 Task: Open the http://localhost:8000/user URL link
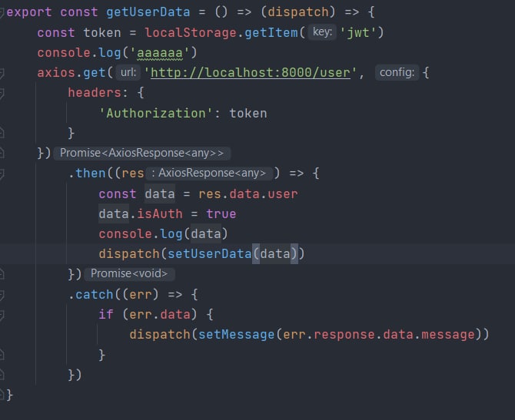[251, 72]
